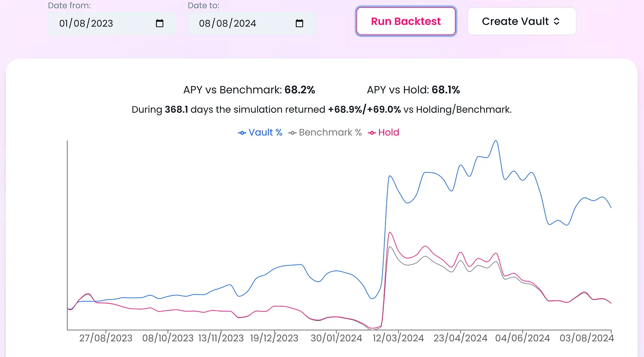Toggle the Vault % series label in legend
Viewport: 644px width, 357px height.
[265, 132]
